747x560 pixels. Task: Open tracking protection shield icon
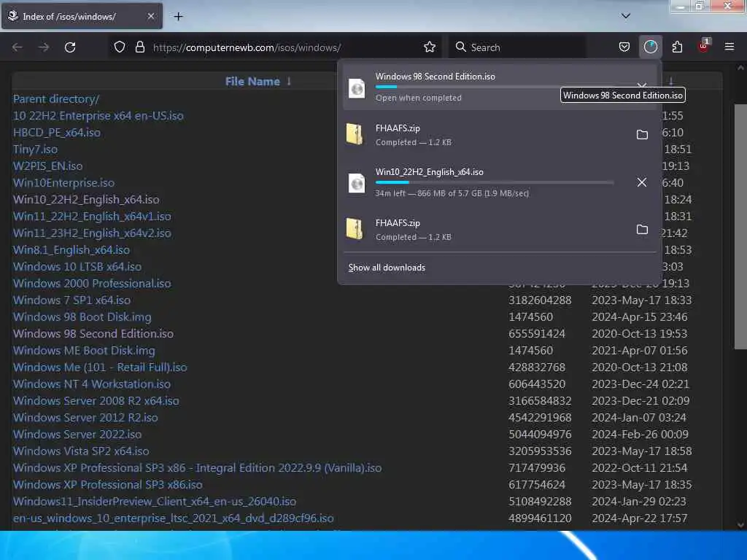coord(120,47)
